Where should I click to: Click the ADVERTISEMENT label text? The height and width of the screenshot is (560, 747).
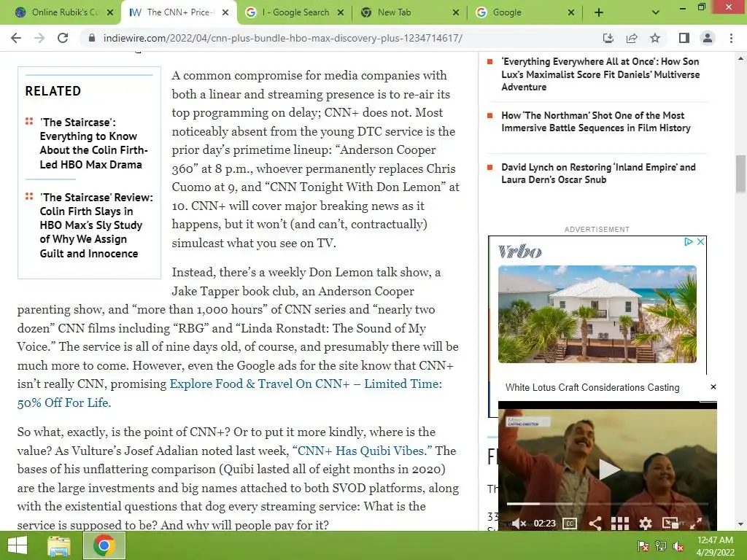tap(597, 230)
